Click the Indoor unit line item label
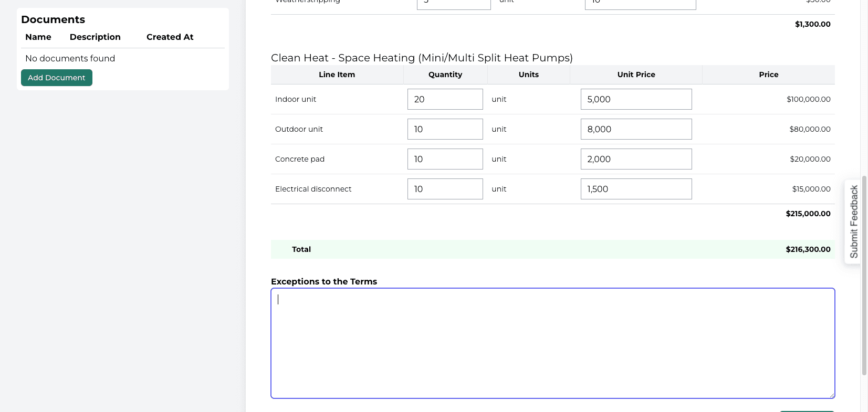 click(x=296, y=99)
